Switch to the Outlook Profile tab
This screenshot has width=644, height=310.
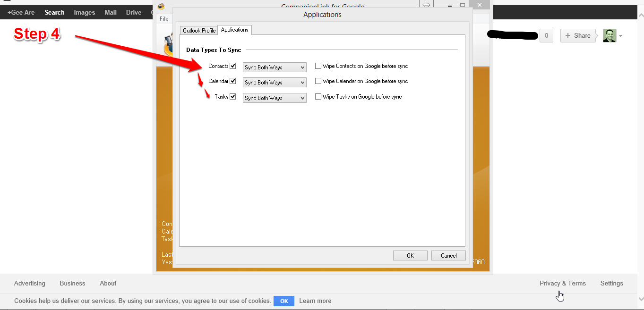pos(199,31)
